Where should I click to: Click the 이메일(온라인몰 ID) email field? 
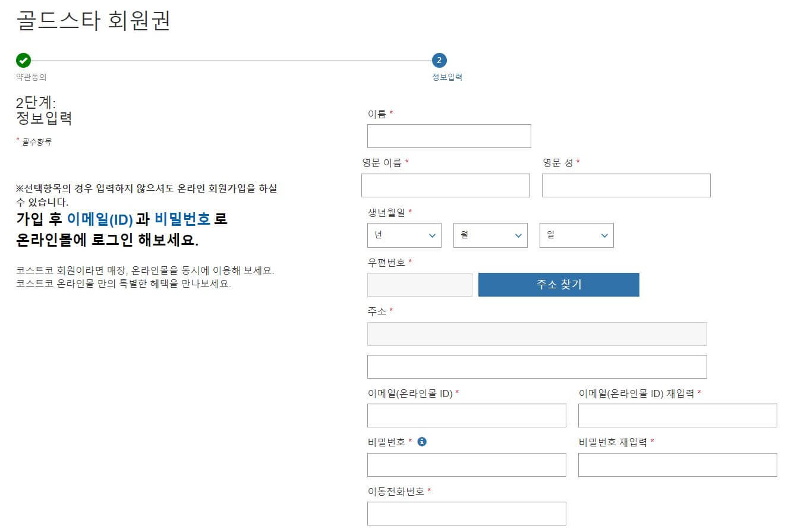click(467, 415)
